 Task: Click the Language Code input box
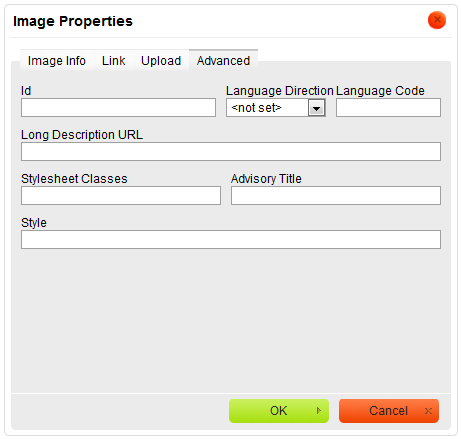388,107
